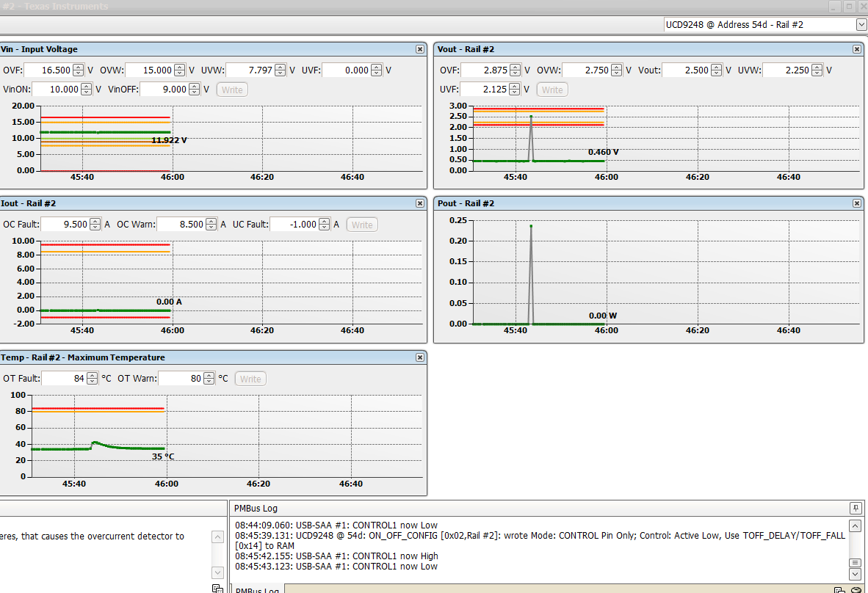
Task: Click Write button in Vin panel
Action: click(x=232, y=90)
